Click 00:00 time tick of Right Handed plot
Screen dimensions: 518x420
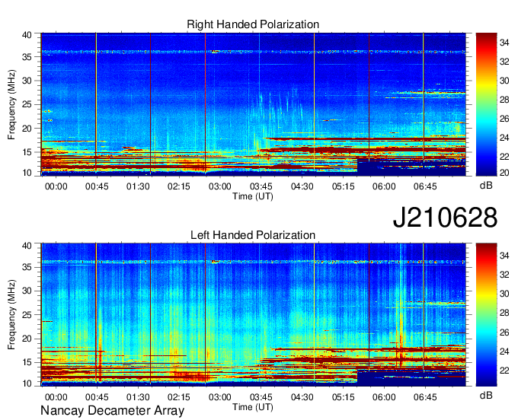click(56, 186)
